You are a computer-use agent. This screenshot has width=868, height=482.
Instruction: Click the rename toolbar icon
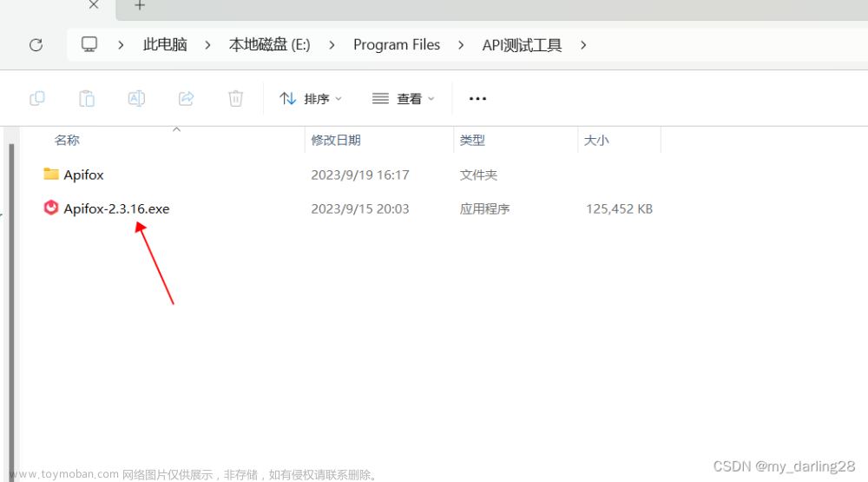click(x=136, y=99)
